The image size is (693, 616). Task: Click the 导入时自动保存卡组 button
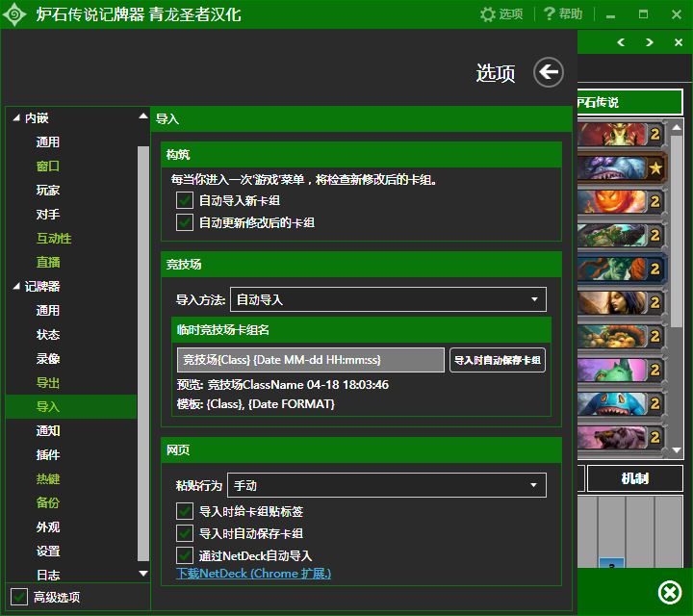(498, 360)
